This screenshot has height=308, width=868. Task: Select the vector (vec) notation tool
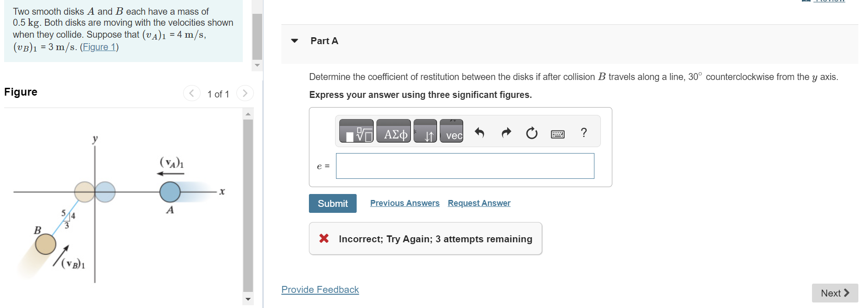[451, 133]
